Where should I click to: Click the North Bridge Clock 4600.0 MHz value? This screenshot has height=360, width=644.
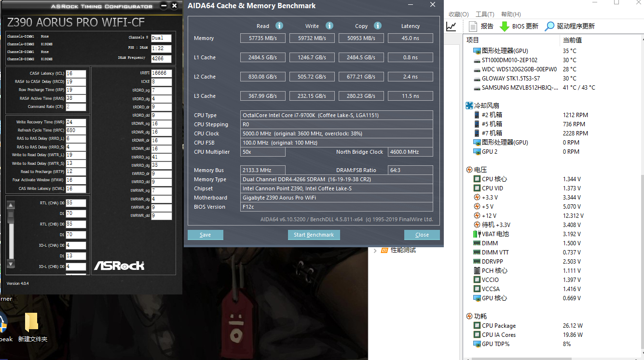pyautogui.click(x=411, y=152)
